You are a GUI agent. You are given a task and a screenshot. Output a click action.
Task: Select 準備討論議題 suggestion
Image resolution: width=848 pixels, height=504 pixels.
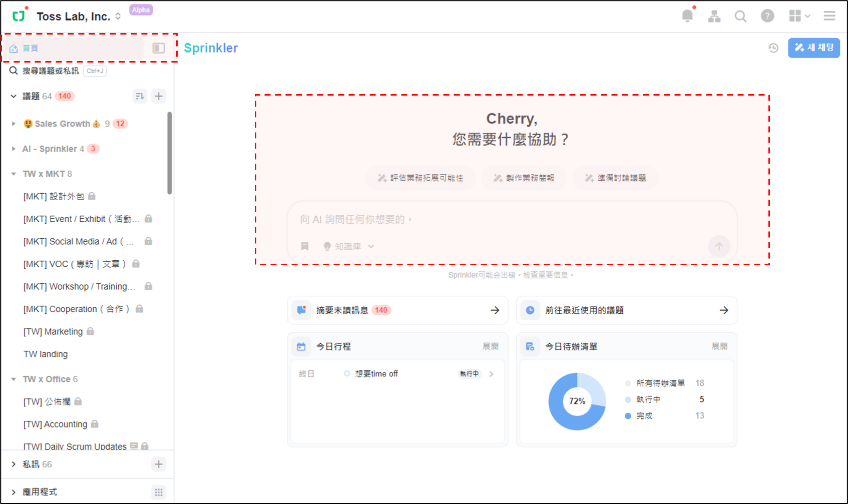pyautogui.click(x=615, y=178)
